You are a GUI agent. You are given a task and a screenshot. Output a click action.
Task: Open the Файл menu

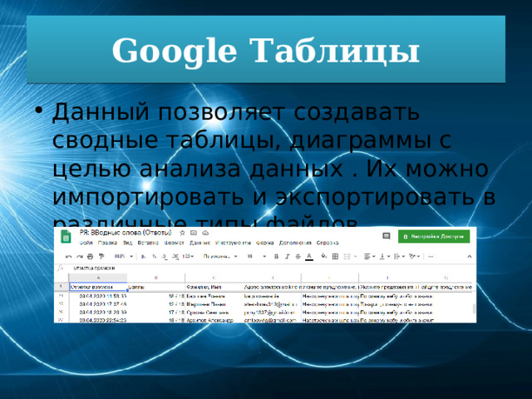[x=86, y=243]
